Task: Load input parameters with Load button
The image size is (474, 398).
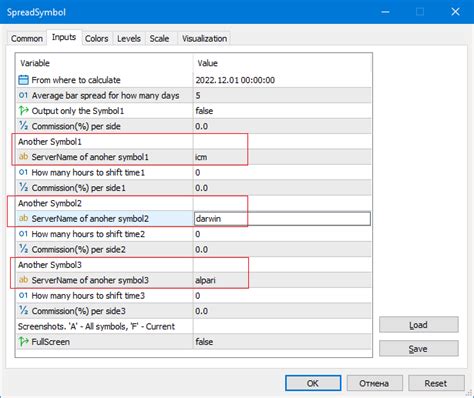Action: [419, 325]
